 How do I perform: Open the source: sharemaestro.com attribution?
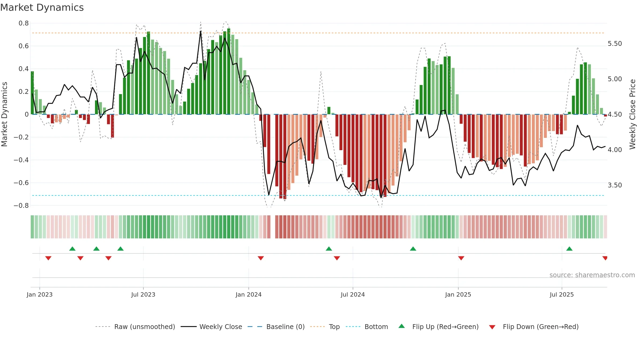[592, 275]
